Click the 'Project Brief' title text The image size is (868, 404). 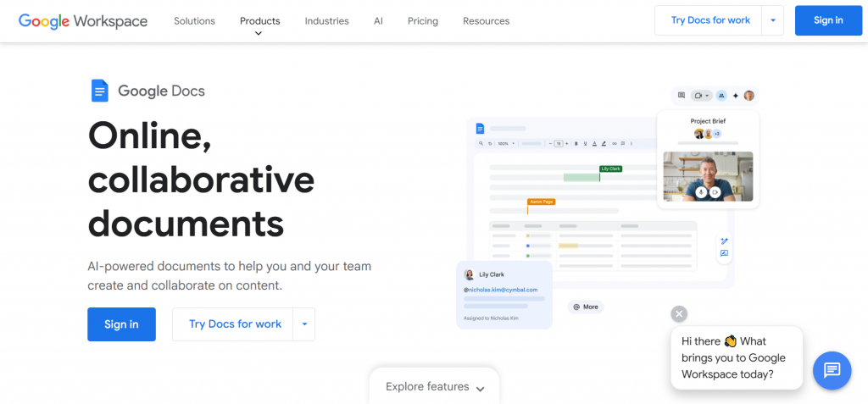(x=708, y=121)
